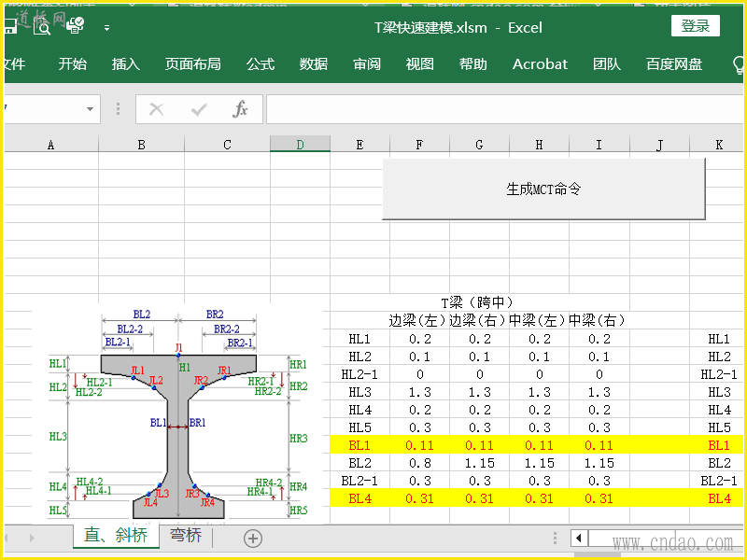
Task: Open the 百度网盘 ribbon tab
Action: (x=674, y=63)
